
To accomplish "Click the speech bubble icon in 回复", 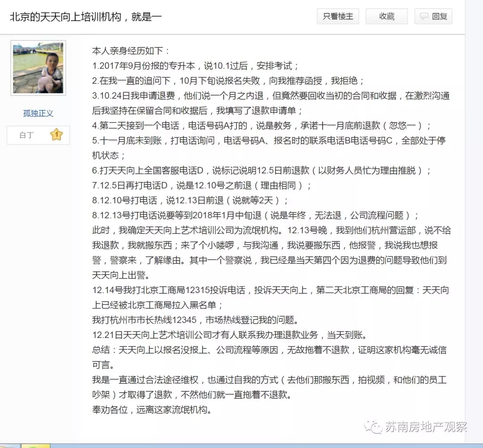I will pos(424,16).
